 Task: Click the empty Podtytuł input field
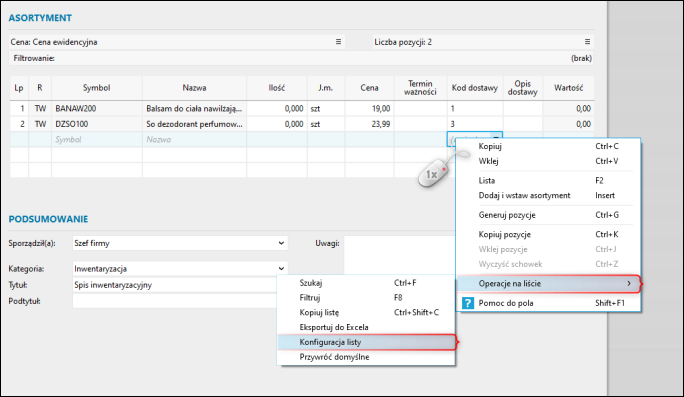(174, 301)
